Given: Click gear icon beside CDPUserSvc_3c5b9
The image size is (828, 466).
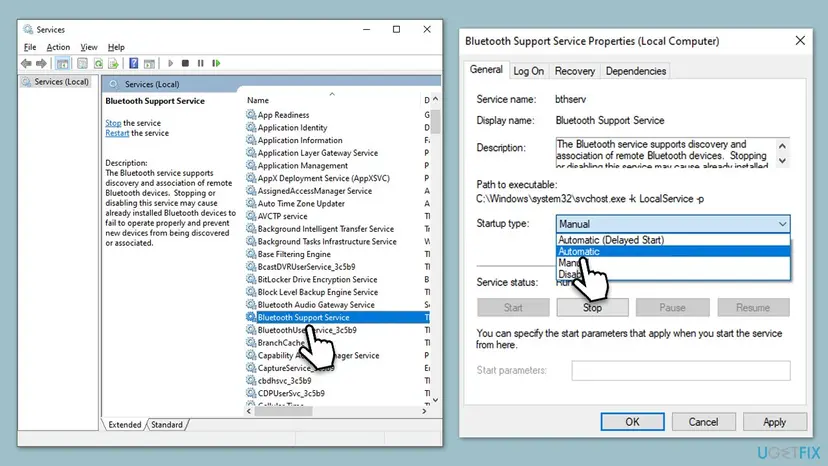Looking at the screenshot, I should [251, 393].
